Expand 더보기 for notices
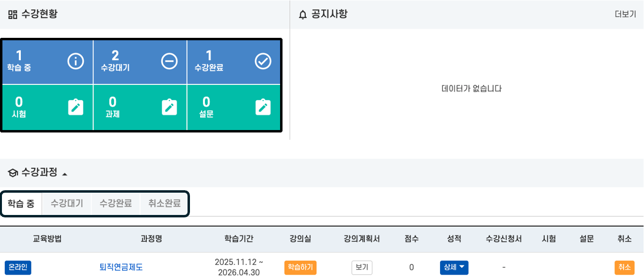This screenshot has height=280, width=644. (625, 14)
